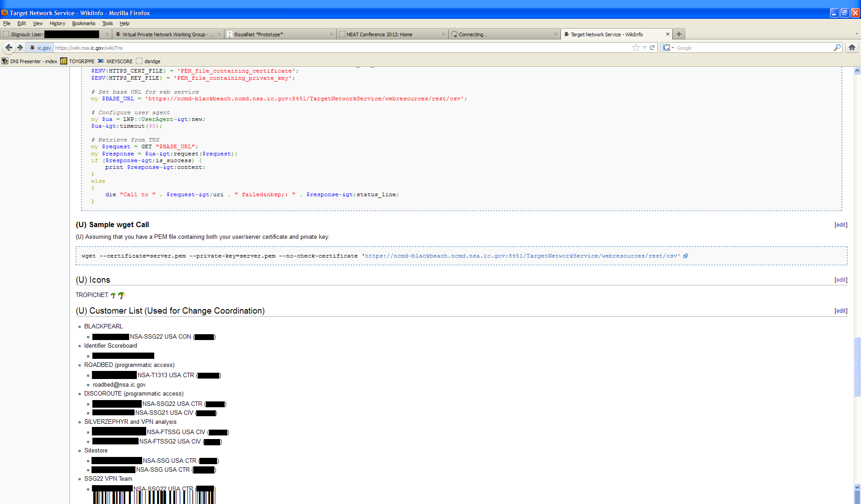Viewport: 861px width, 504px height.
Task: Open a new tab with plus
Action: (679, 34)
